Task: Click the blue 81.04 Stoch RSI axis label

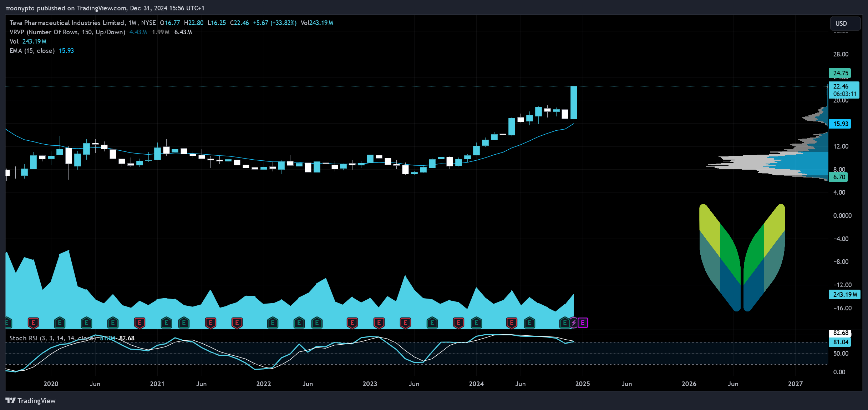Action: [840, 342]
